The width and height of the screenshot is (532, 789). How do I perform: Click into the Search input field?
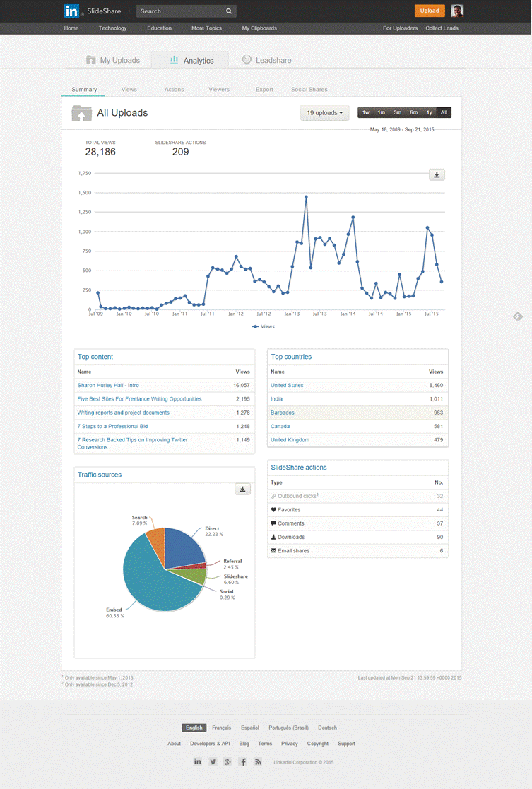(180, 11)
